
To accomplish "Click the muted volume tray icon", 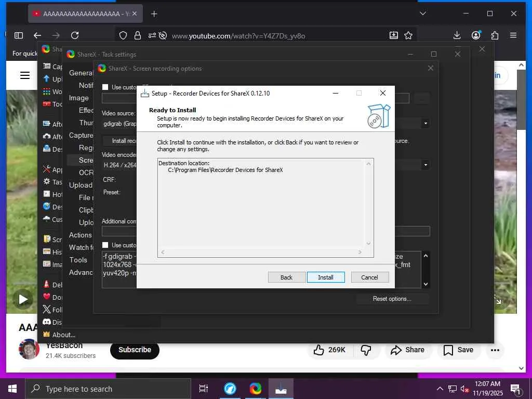I will pos(464,389).
